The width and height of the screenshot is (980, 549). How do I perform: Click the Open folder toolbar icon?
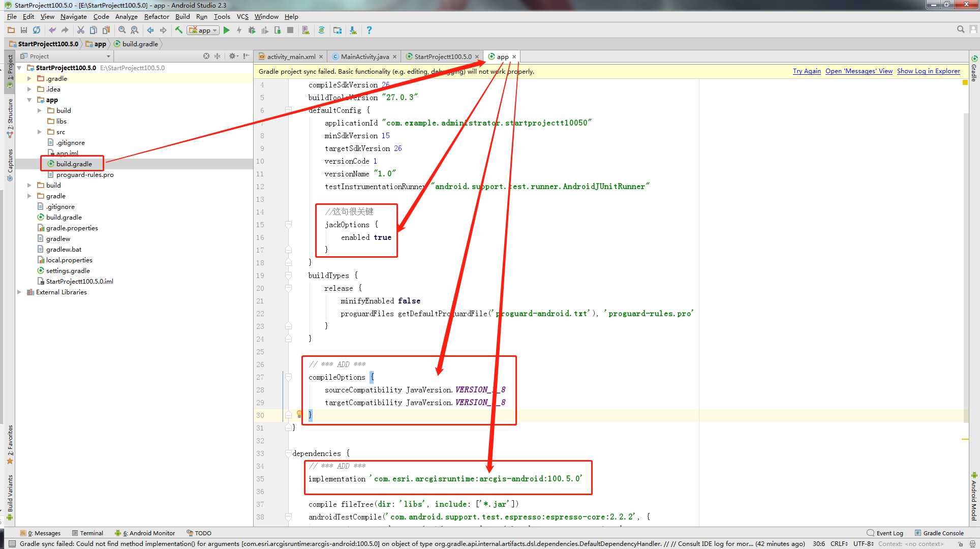tap(11, 30)
